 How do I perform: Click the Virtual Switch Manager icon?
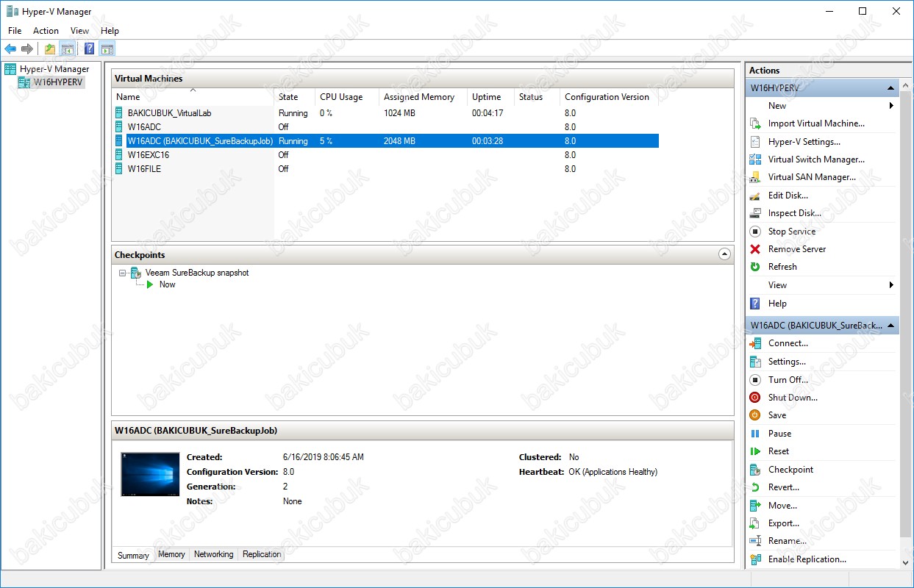pos(754,159)
